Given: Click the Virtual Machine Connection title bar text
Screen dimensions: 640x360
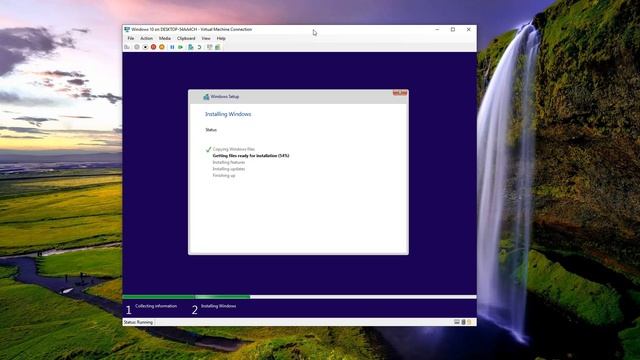Looking at the screenshot, I should (192, 29).
